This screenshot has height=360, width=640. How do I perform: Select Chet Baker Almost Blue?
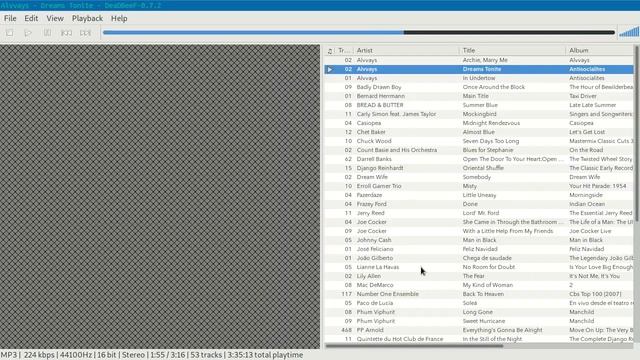pyautogui.click(x=479, y=132)
